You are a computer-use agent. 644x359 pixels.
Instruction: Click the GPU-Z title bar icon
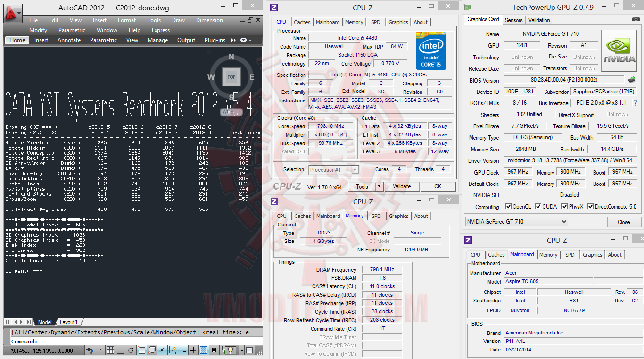pos(468,7)
